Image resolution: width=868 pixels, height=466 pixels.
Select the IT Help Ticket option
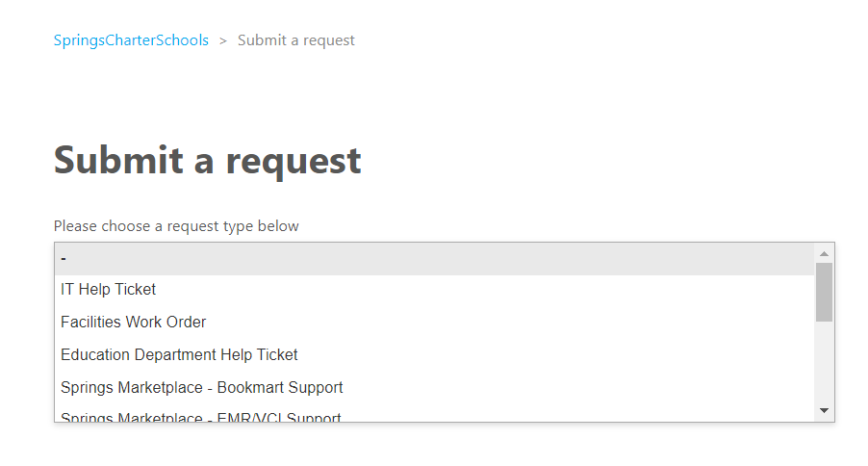[108, 290]
